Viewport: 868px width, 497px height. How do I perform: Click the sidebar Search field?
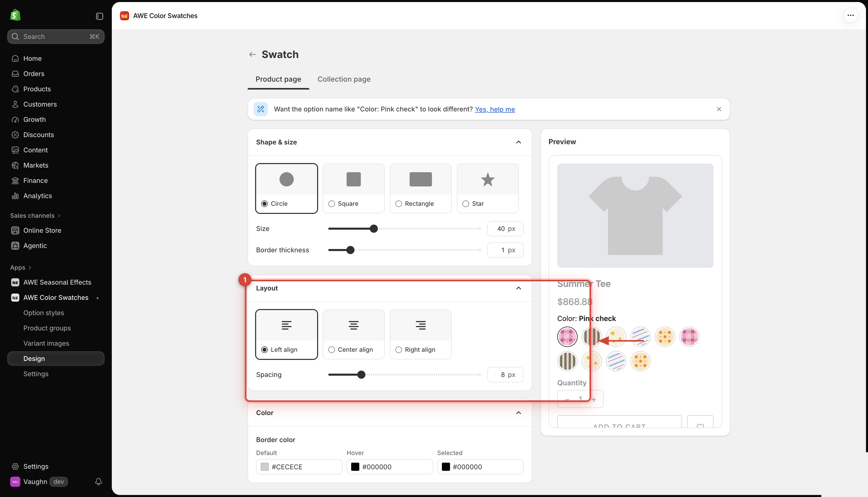pyautogui.click(x=56, y=37)
